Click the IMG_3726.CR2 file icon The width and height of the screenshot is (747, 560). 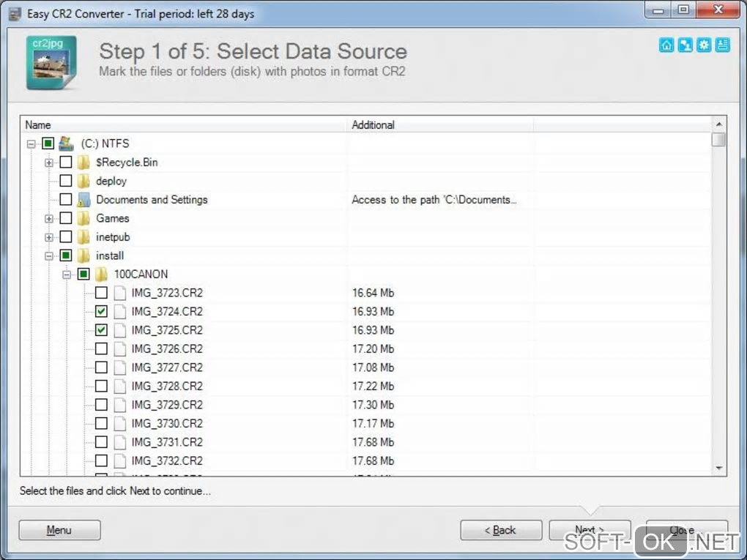point(119,349)
